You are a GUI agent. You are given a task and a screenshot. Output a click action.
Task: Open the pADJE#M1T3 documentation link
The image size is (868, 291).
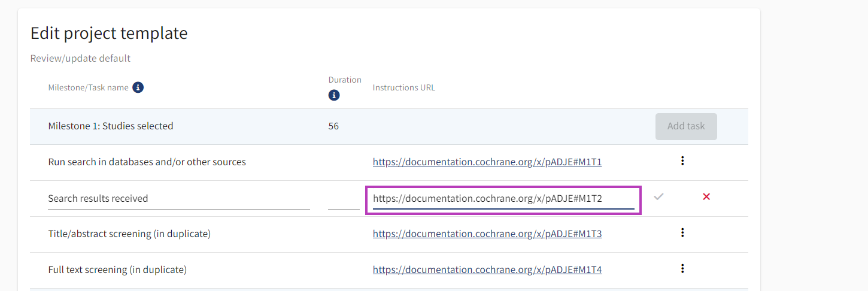coord(487,234)
